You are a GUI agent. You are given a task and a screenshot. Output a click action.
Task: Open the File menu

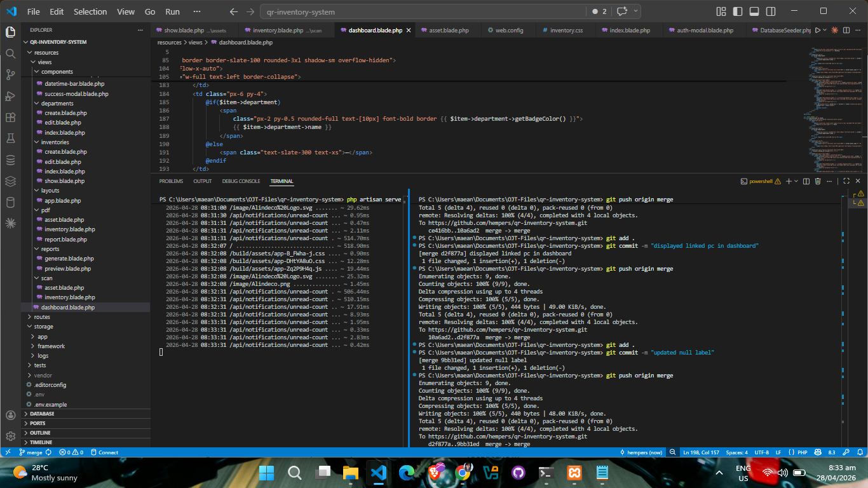[x=34, y=11]
